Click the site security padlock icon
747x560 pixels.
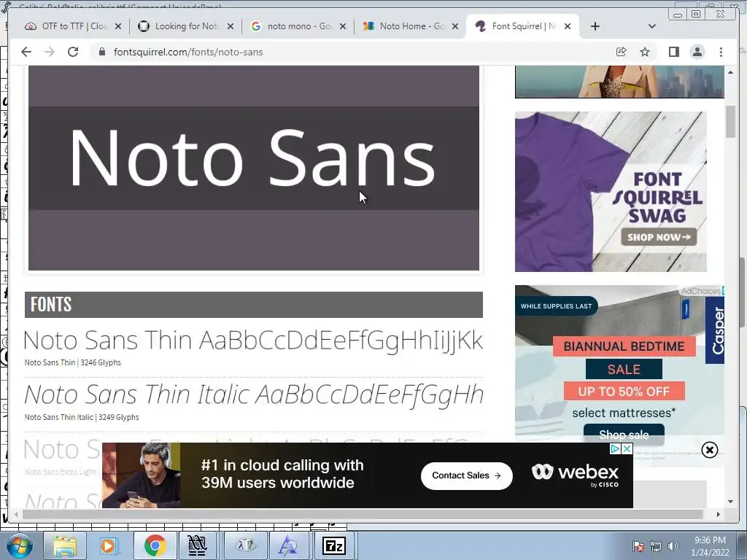tap(102, 52)
